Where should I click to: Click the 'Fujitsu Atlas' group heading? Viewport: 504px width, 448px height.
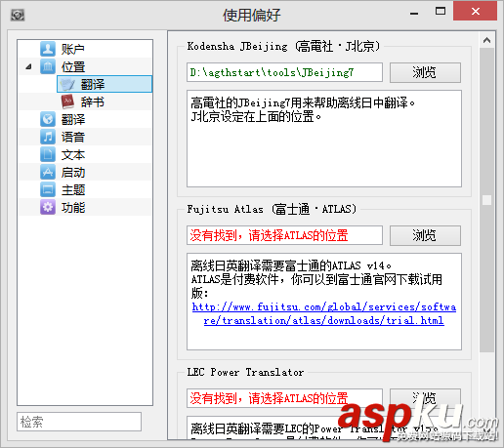(x=272, y=209)
